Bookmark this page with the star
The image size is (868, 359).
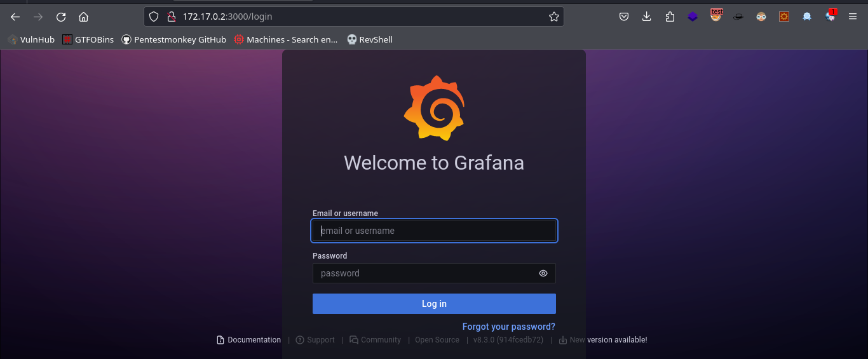click(x=554, y=17)
